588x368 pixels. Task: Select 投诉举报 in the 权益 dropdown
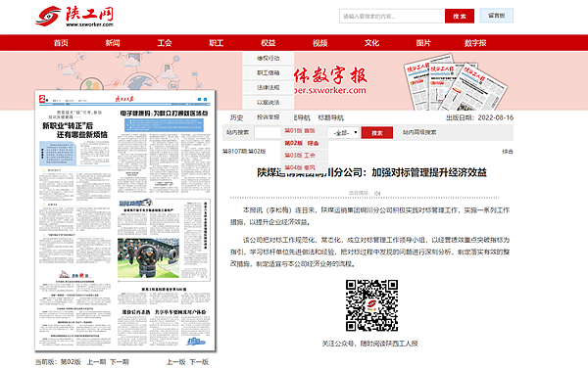269,116
